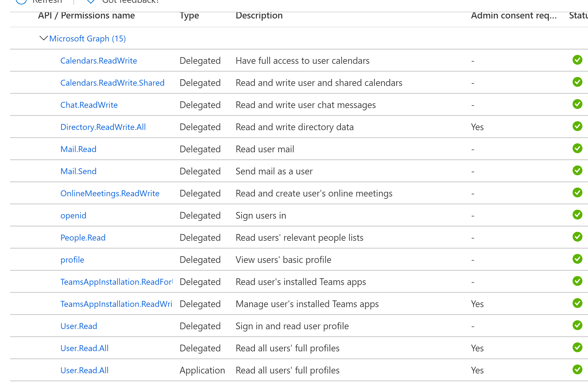This screenshot has height=383, width=588.
Task: Select 'Sign in and read user profile' text
Action: pyautogui.click(x=292, y=326)
